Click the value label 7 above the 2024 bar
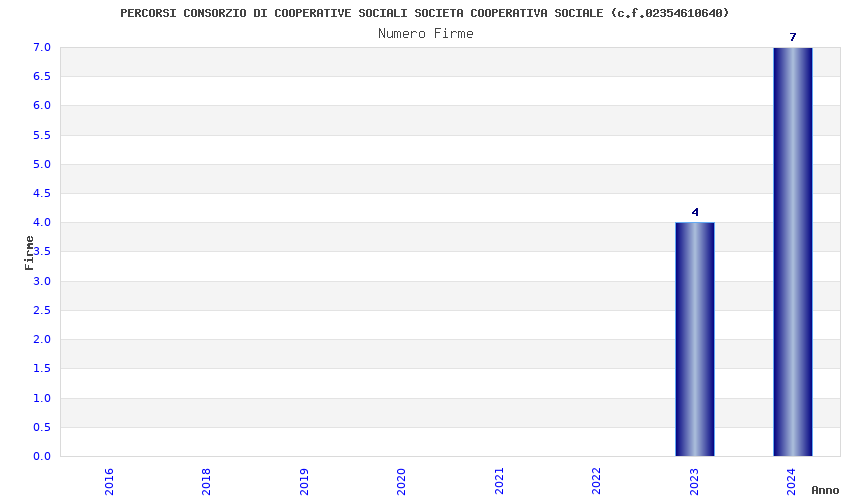The width and height of the screenshot is (850, 500). [x=793, y=37]
